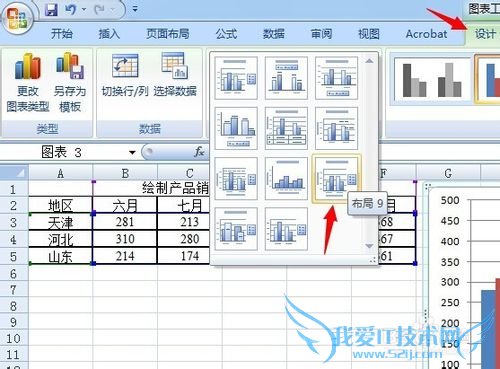
Task: Apply chart layout 6 thumbnail
Action: click(x=337, y=128)
